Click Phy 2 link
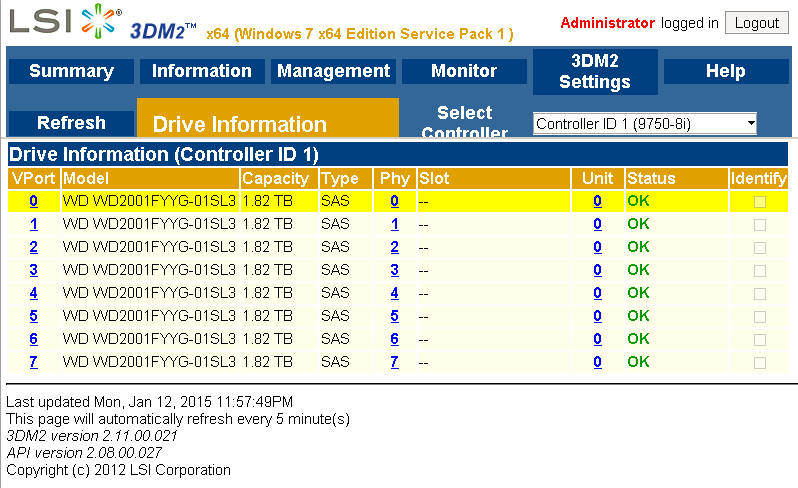This screenshot has height=488, width=798. (394, 247)
